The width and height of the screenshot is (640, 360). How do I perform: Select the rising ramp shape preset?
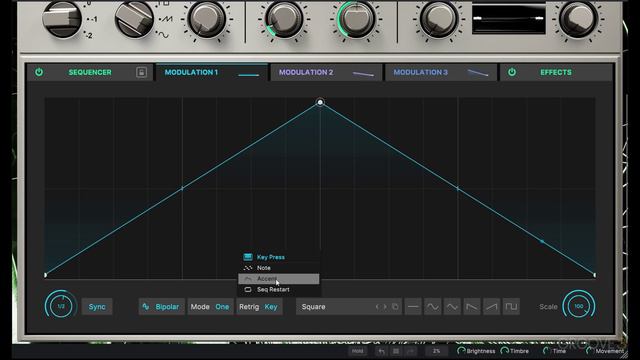coord(491,307)
